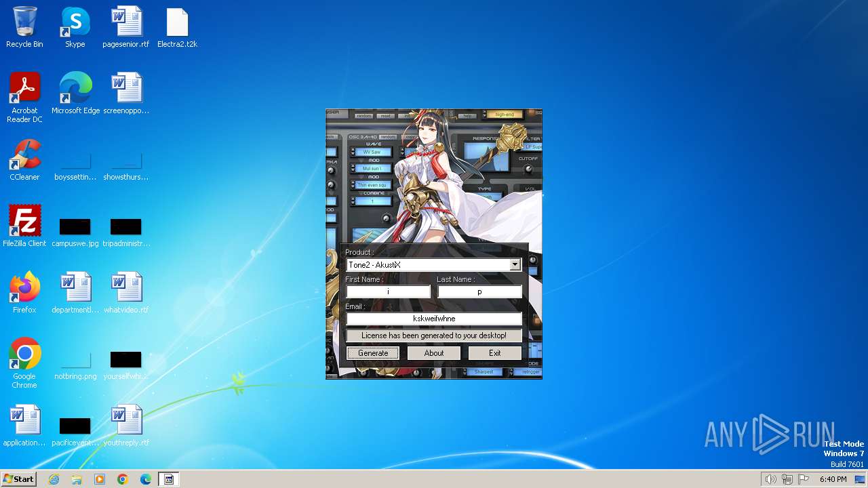
Task: Expand the Product dropdown arrow
Action: 515,265
